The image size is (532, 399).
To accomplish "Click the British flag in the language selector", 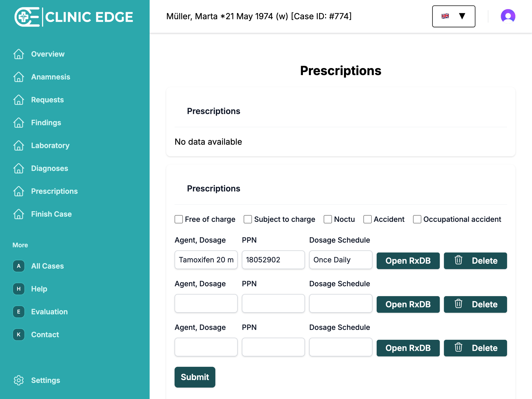I will [x=445, y=16].
